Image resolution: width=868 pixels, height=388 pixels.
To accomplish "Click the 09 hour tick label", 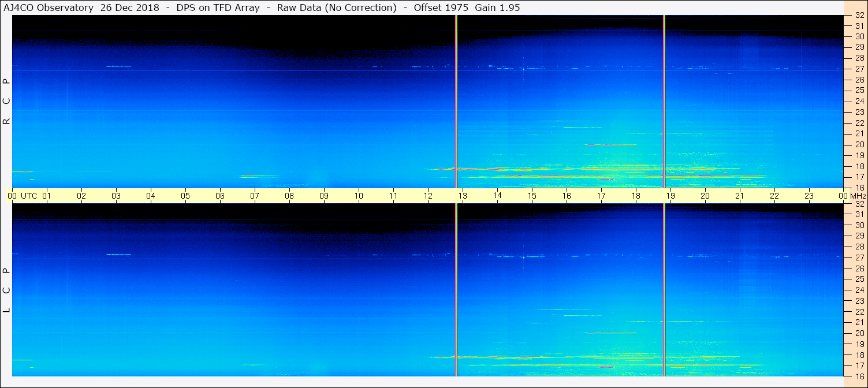I will (x=324, y=196).
